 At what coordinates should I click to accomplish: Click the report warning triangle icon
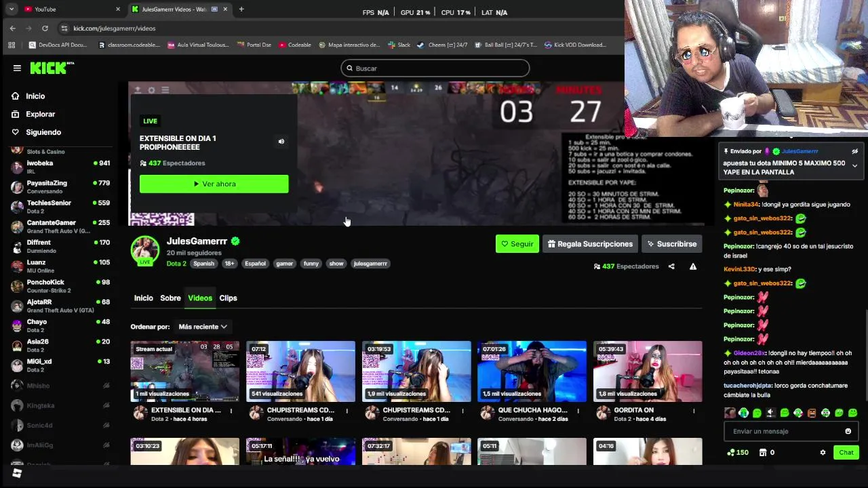coord(693,266)
